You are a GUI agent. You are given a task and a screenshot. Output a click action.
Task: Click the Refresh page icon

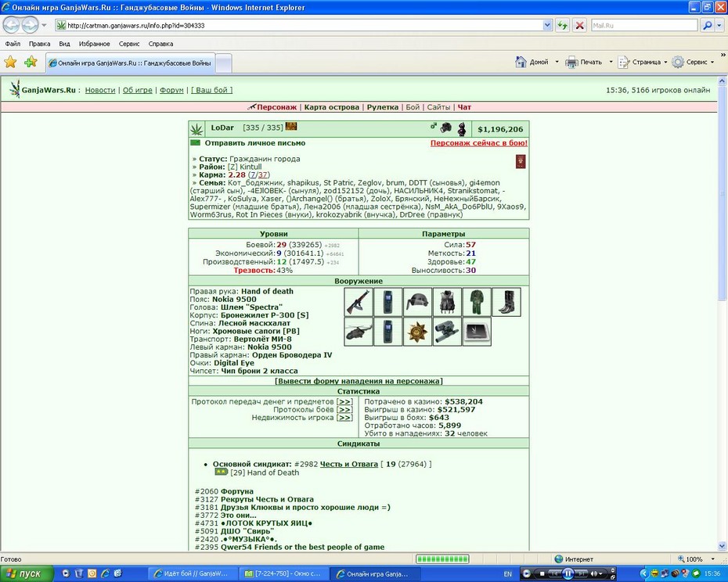[x=562, y=26]
